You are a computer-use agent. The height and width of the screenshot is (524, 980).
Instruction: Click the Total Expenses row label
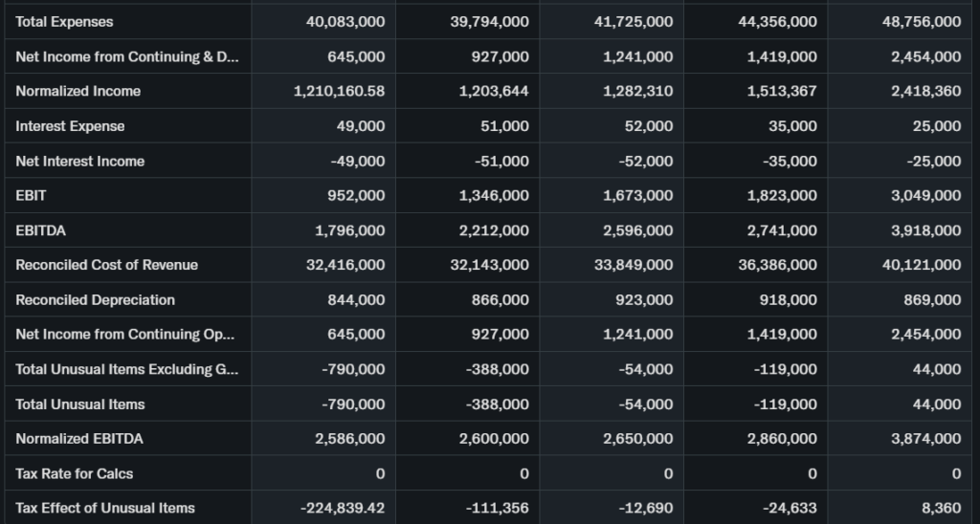[x=64, y=22]
